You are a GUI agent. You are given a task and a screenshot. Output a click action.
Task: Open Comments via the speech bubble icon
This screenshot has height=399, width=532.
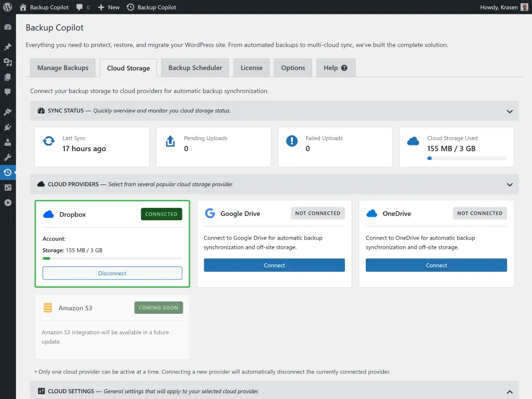[8, 92]
